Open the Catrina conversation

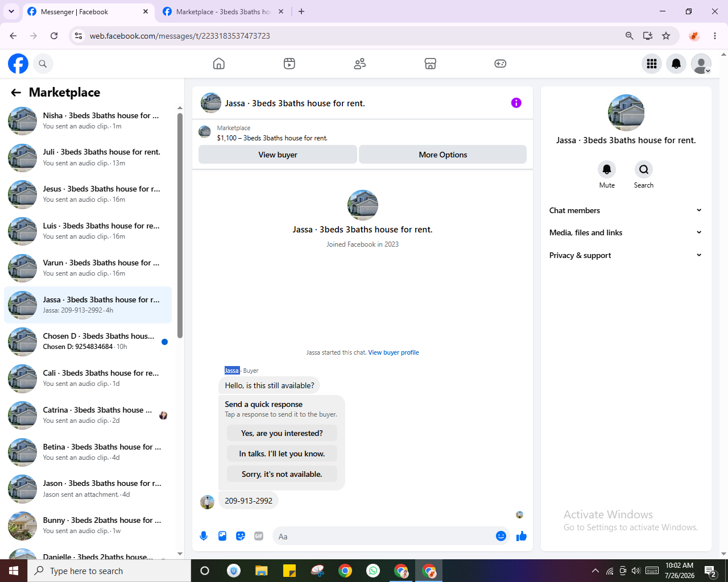pyautogui.click(x=88, y=415)
